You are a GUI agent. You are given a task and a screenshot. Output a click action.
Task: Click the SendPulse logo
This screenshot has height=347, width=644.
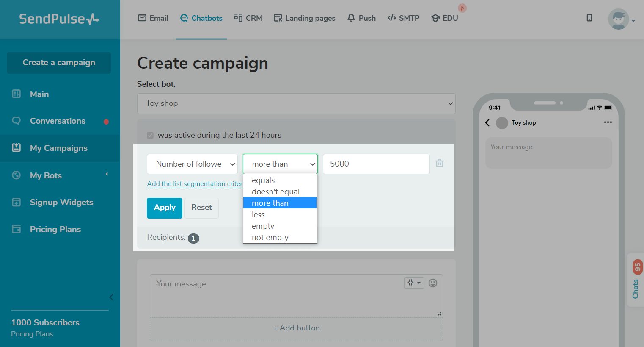click(59, 19)
